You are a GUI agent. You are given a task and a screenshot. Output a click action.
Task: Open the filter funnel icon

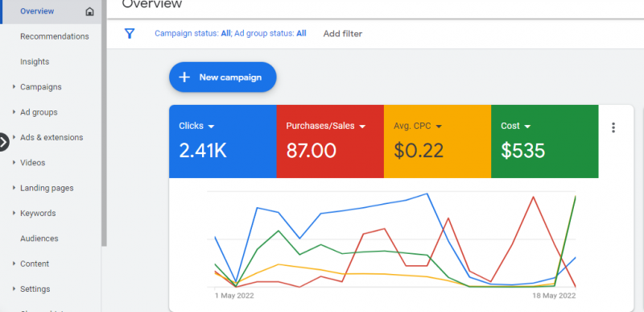click(130, 34)
